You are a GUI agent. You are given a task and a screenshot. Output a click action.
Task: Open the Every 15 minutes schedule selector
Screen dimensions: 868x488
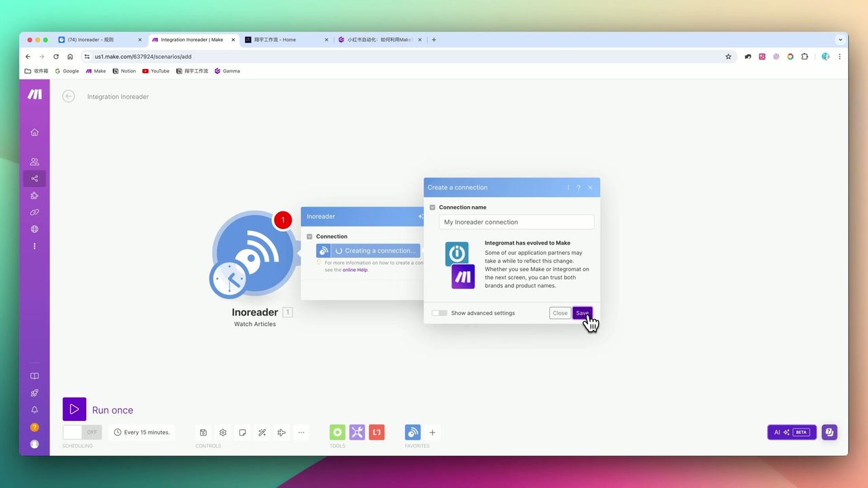click(142, 432)
